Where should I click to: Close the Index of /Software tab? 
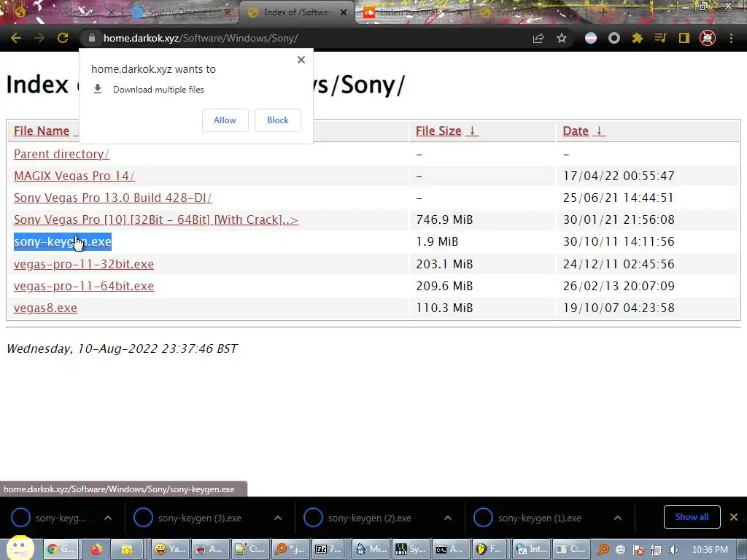[344, 12]
